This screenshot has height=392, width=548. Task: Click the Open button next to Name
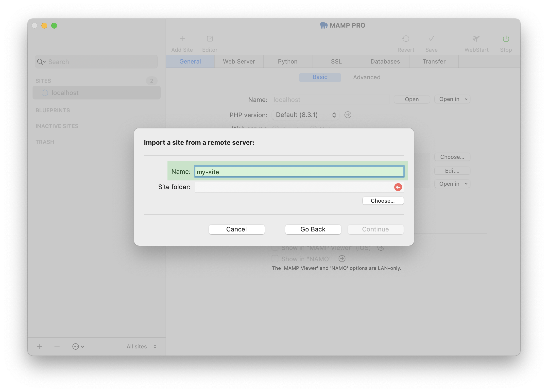pyautogui.click(x=412, y=99)
